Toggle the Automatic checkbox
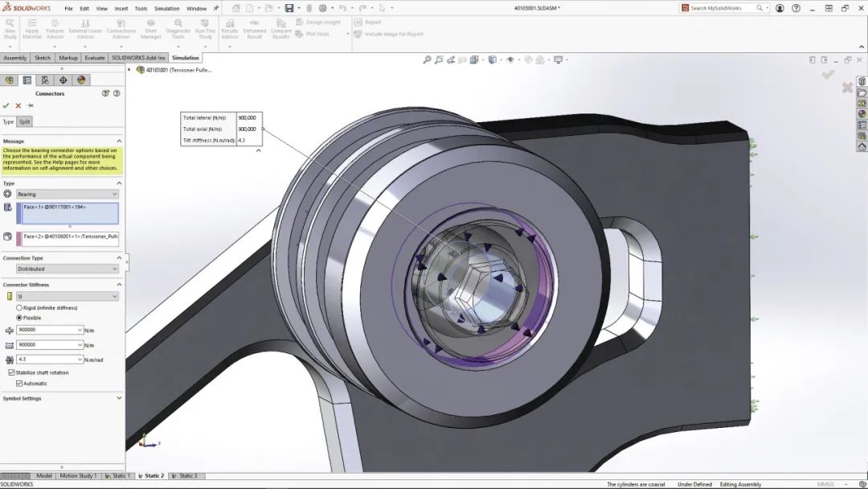The height and width of the screenshot is (489, 868). (x=21, y=384)
